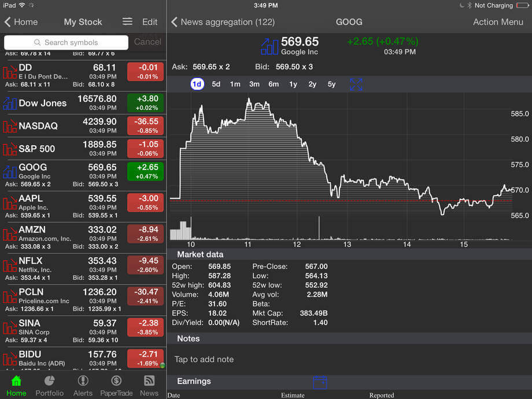Tap the fullscreen chart expand icon
Image resolution: width=532 pixels, height=399 pixels.
(356, 84)
